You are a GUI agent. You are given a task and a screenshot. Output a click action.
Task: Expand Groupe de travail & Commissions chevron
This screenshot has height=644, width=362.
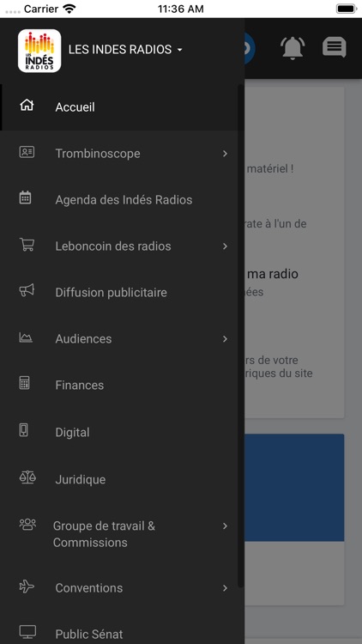[x=225, y=526]
